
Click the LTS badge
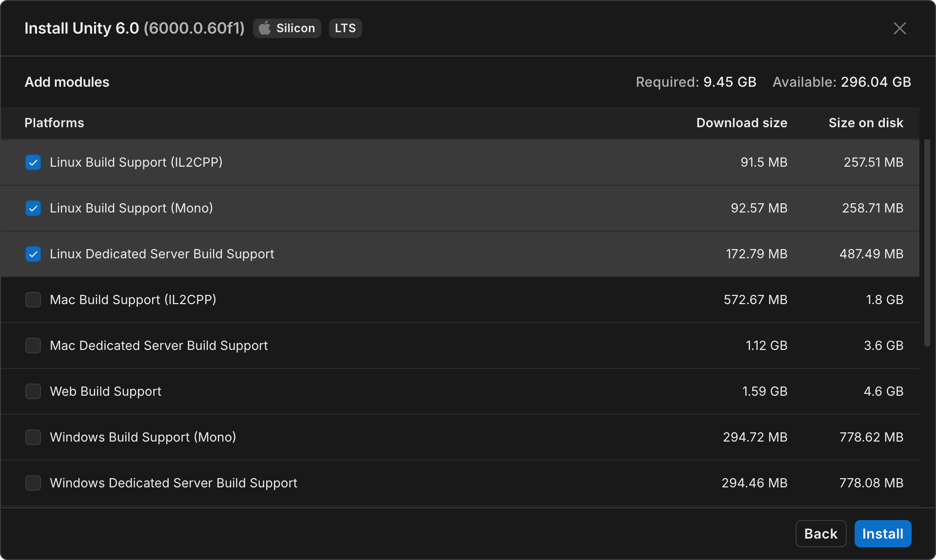[x=345, y=28]
